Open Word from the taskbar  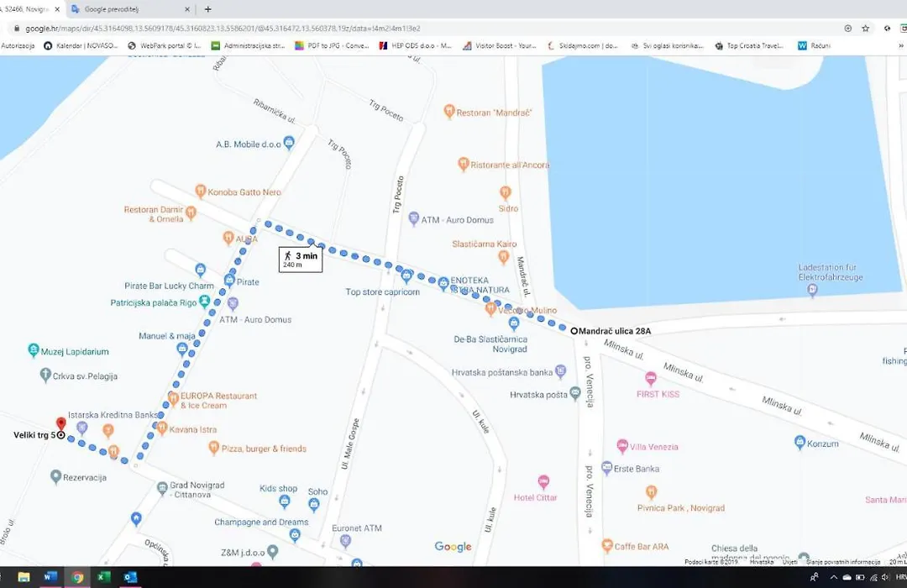pos(50,577)
